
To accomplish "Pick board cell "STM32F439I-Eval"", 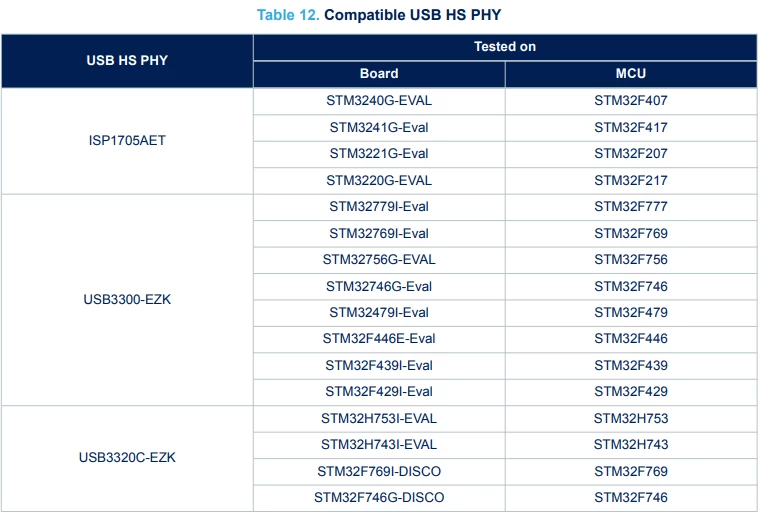I will 379,366.
